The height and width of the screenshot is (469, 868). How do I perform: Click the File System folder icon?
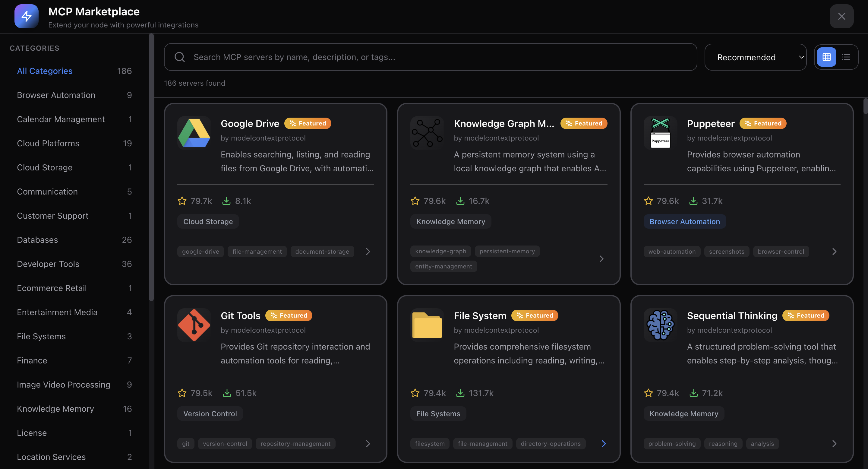click(427, 325)
